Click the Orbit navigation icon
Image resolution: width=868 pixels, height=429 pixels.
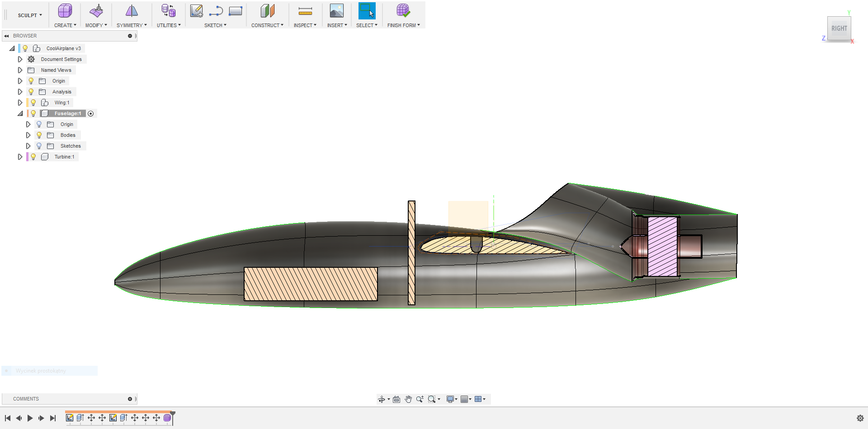tap(382, 399)
